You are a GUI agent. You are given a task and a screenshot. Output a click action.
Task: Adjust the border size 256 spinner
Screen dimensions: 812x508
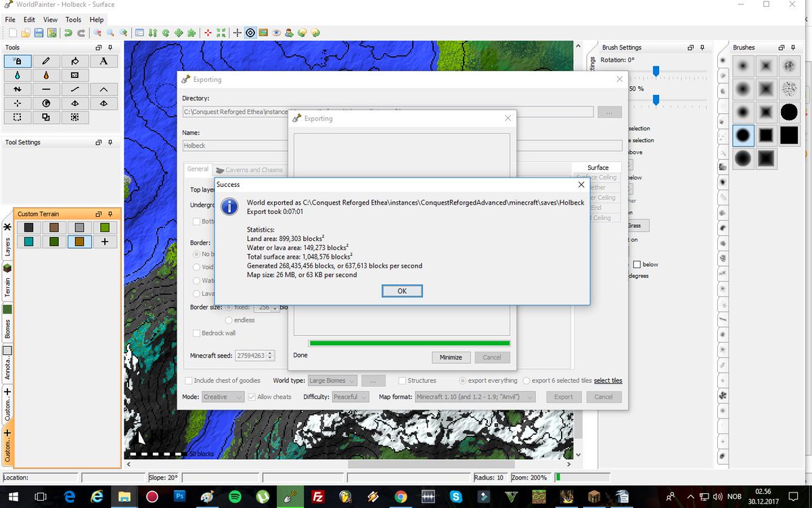pyautogui.click(x=275, y=308)
